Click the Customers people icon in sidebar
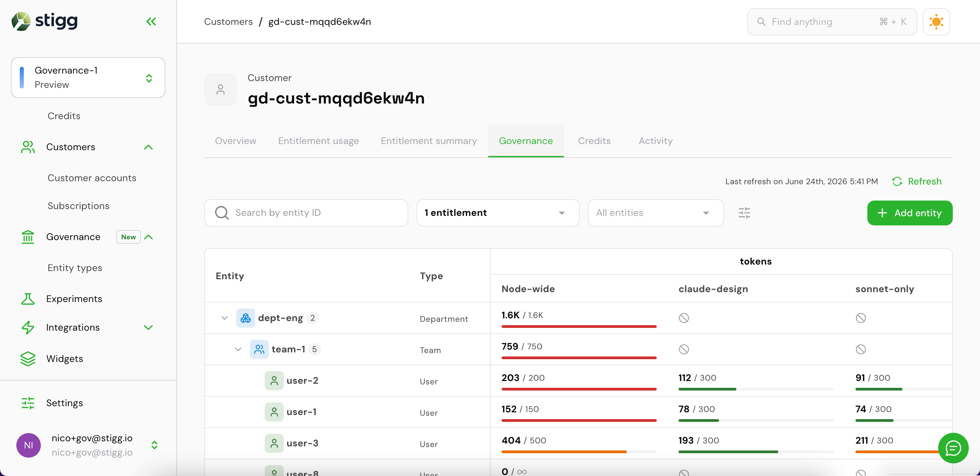The width and height of the screenshot is (980, 476). (28, 147)
